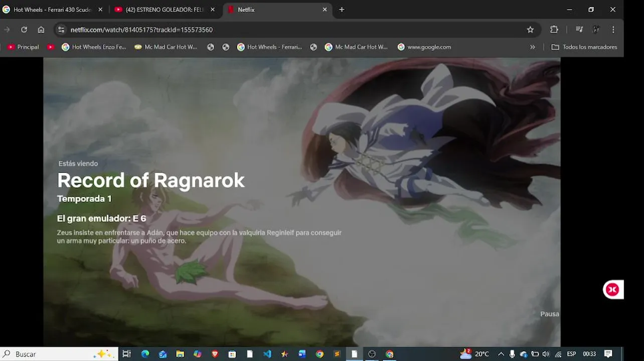Screen dimensions: 644x361
Task: Go to the browser home page
Action: [x=41, y=30]
